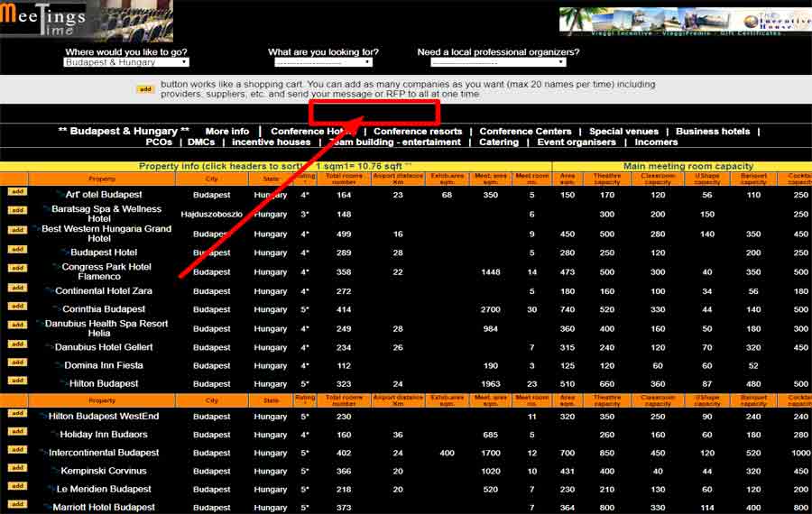Screen dimensions: 812x514
Task: Open Holiday Inn Budaors property link
Action: [x=104, y=435]
